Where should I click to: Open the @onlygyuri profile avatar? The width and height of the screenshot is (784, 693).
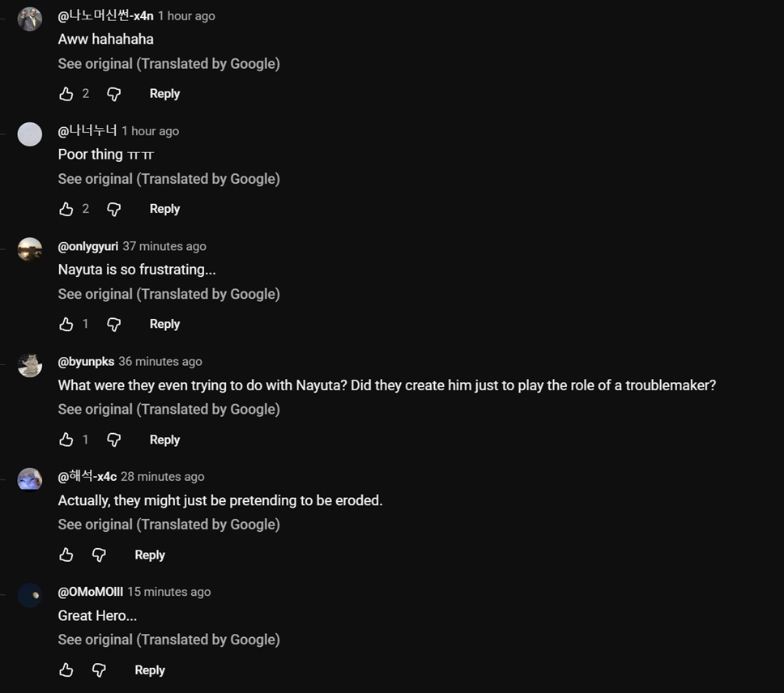(x=30, y=249)
